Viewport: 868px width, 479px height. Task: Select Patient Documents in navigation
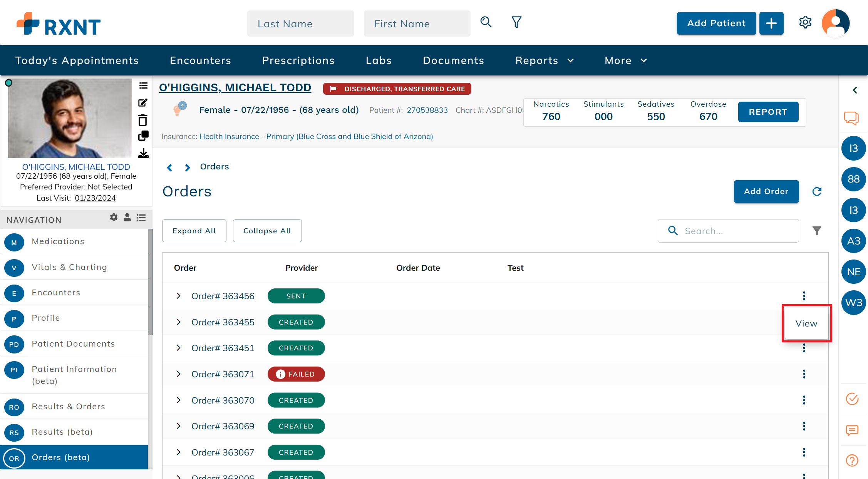tap(74, 344)
